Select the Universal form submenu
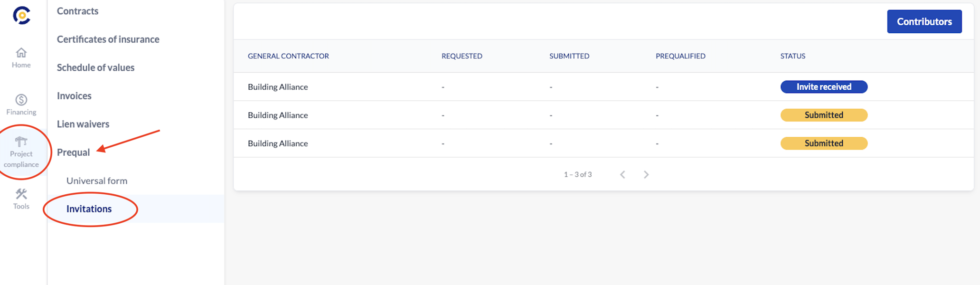 point(97,180)
